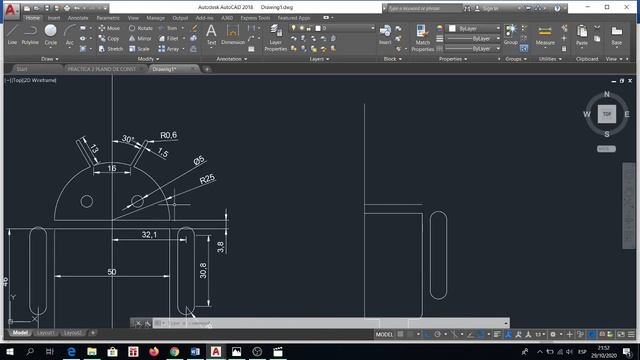The width and height of the screenshot is (640, 360).
Task: Open the Parametric ribbon tab
Action: [x=108, y=18]
